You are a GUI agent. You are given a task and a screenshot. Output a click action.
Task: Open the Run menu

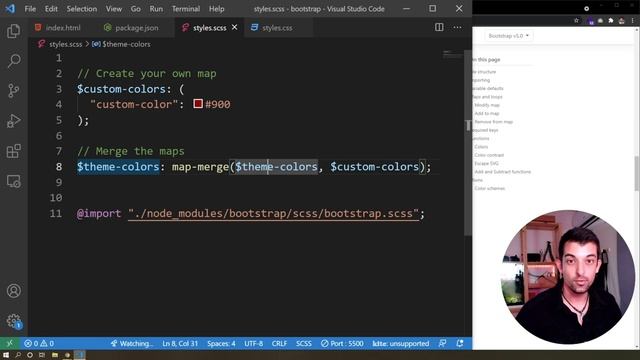click(156, 9)
